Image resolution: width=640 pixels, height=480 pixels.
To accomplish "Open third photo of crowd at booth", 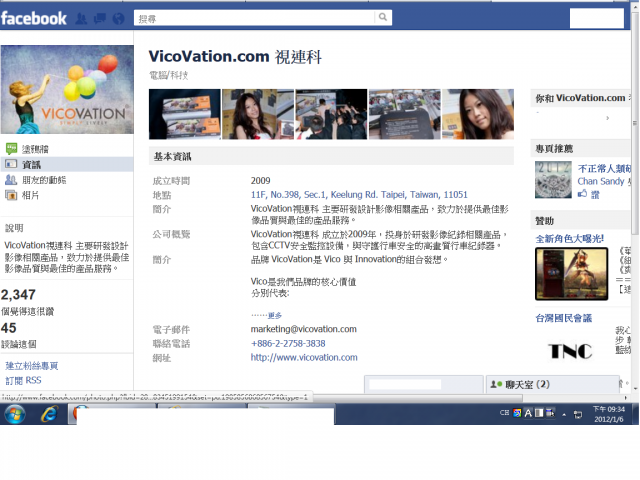I will click(x=331, y=114).
